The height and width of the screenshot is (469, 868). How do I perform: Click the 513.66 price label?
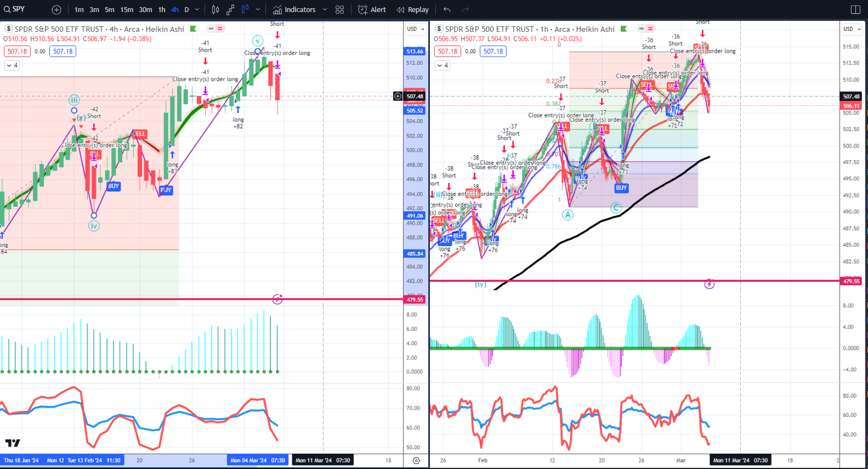click(415, 52)
